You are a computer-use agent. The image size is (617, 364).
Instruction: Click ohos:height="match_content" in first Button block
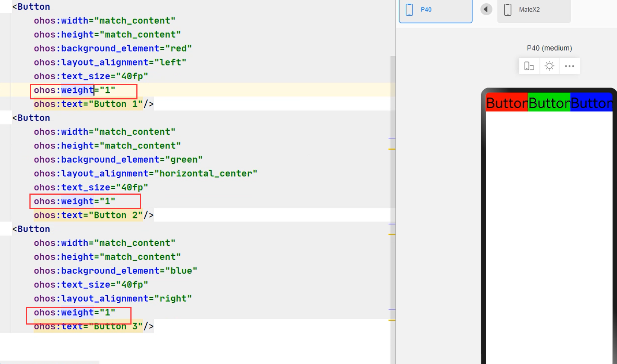(x=107, y=35)
